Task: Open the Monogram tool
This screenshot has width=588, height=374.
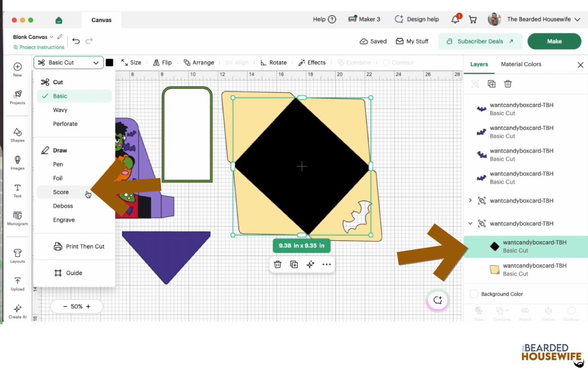Action: tap(17, 218)
